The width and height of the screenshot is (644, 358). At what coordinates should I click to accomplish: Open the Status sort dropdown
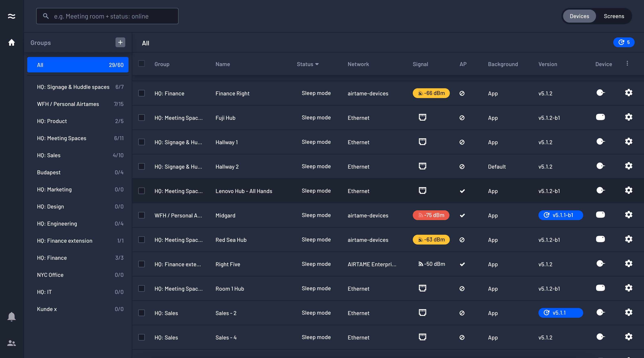pyautogui.click(x=307, y=64)
